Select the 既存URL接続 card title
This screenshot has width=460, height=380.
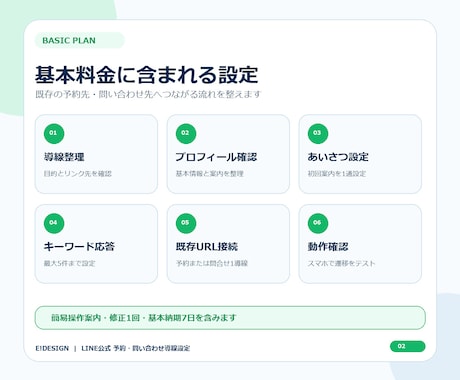coord(207,247)
